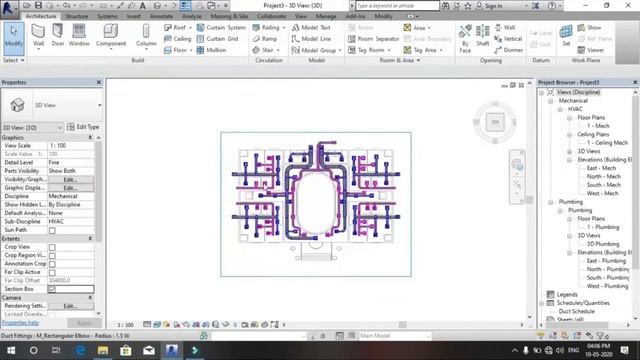The height and width of the screenshot is (360, 640).
Task: Click the keyword search field
Action: click(397, 6)
